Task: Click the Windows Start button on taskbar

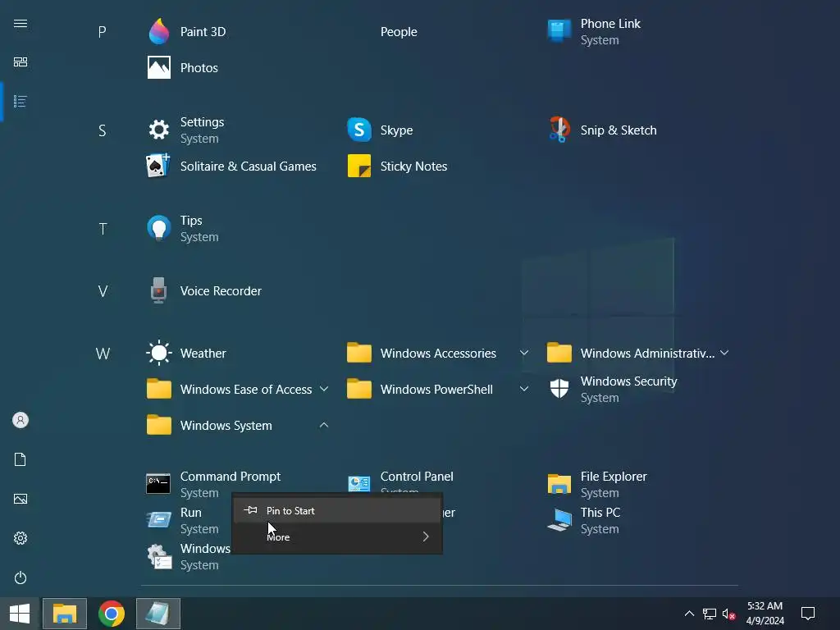Action: tap(20, 614)
